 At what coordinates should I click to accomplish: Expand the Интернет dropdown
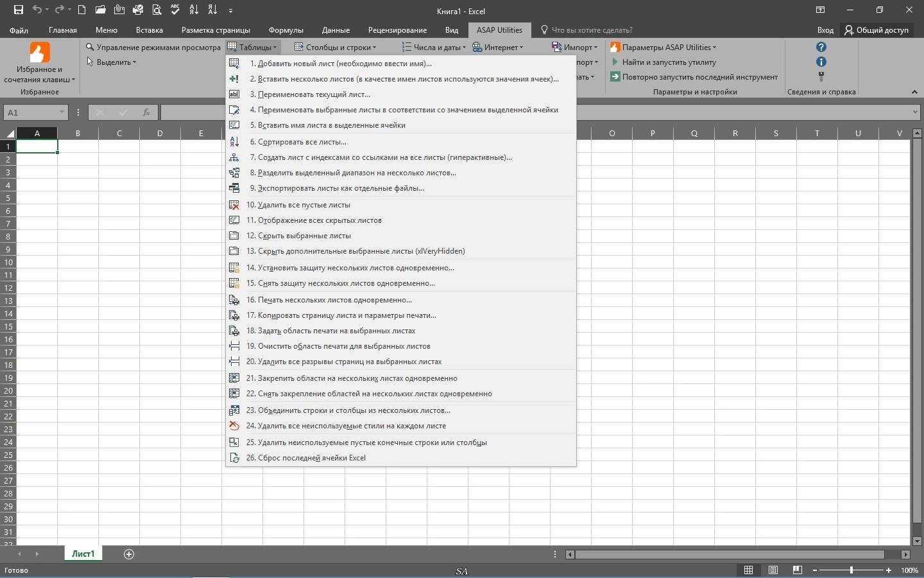tap(498, 47)
